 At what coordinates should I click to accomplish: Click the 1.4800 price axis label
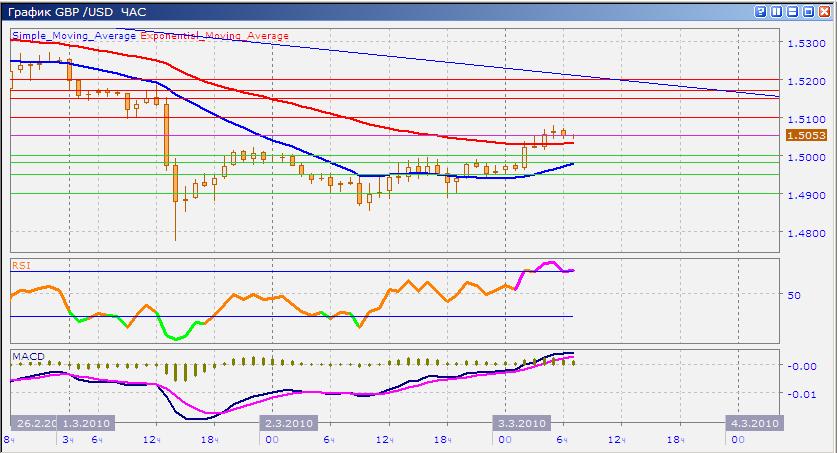(x=804, y=232)
